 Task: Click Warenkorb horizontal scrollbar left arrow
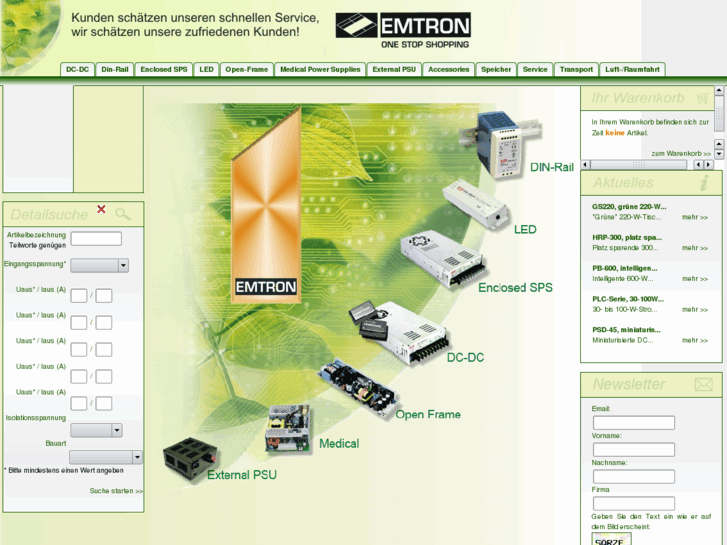point(585,165)
